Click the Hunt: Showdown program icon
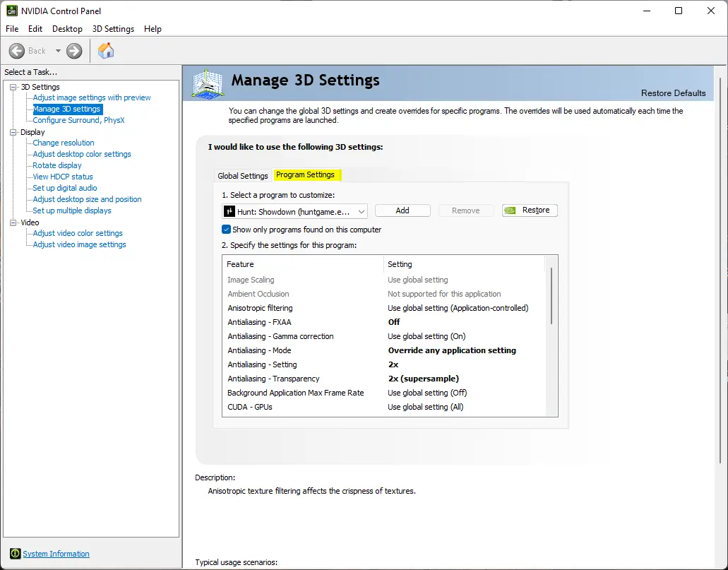 pyautogui.click(x=229, y=211)
